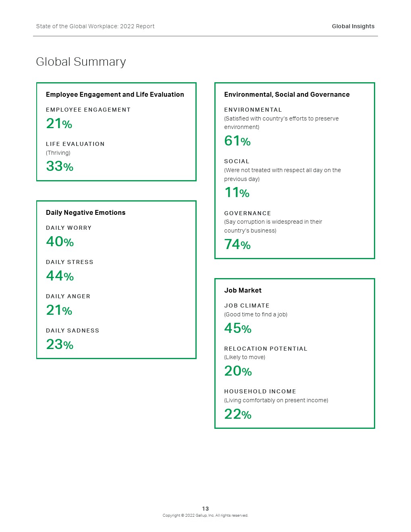
Task: Click the 20% Relocation Potential figure
Action: (x=238, y=371)
